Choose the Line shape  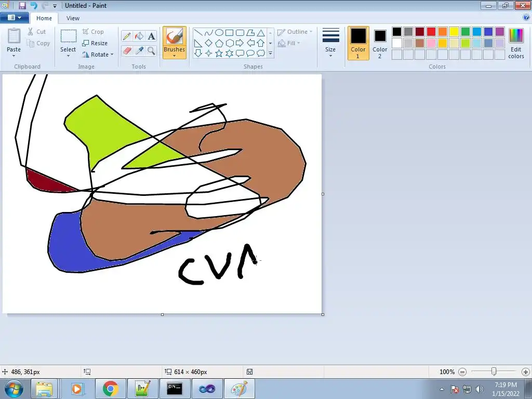point(198,33)
